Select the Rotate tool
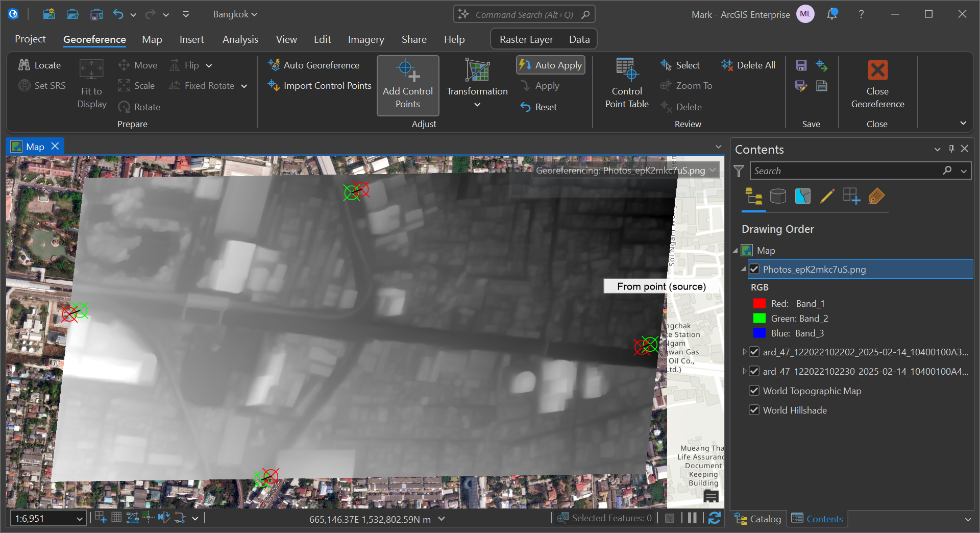Screen dimensions: 980x533 tap(139, 107)
